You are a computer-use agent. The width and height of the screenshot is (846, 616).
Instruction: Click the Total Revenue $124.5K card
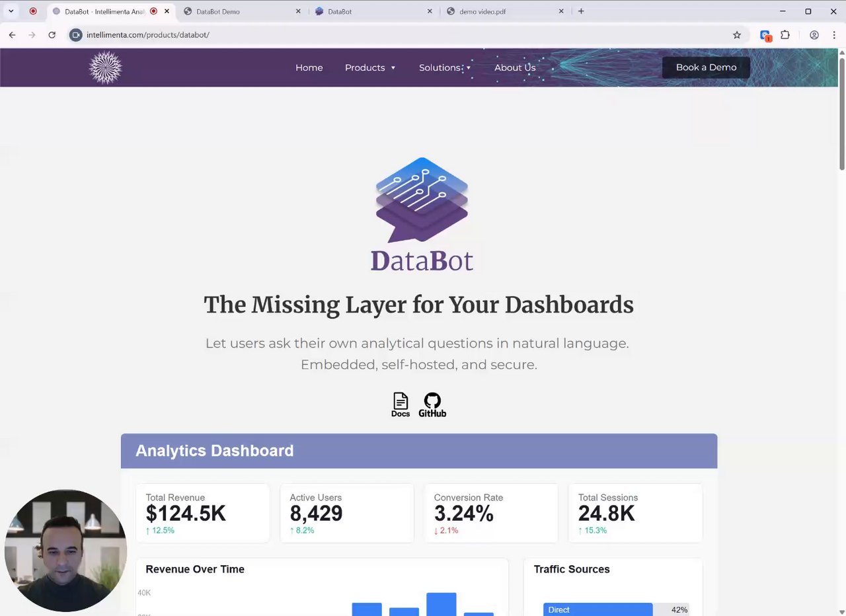(x=202, y=513)
